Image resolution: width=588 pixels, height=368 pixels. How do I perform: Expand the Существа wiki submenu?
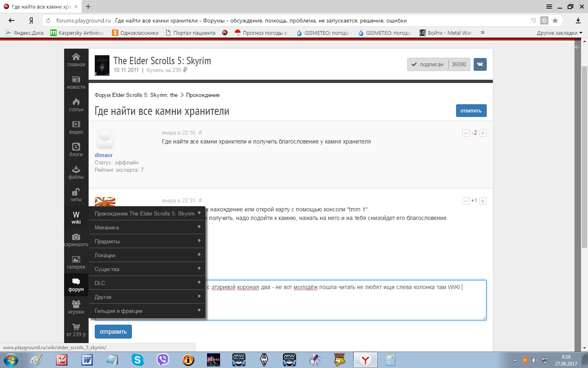point(147,269)
